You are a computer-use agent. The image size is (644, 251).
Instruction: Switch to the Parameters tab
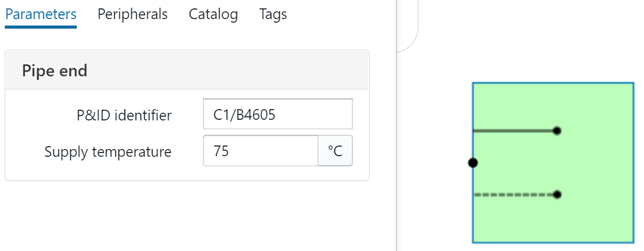[40, 14]
